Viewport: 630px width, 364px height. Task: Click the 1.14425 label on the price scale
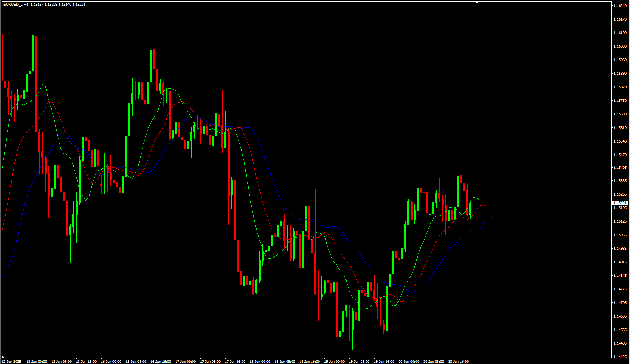pos(620,357)
